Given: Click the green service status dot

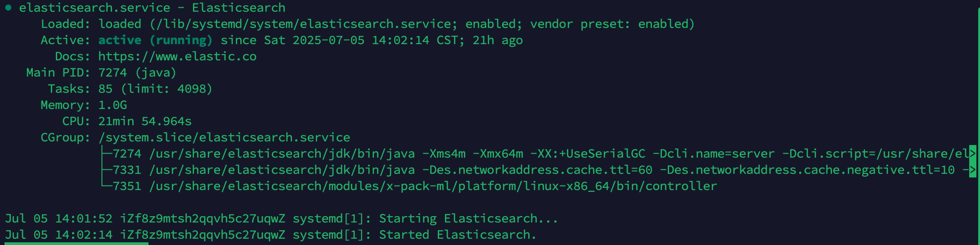Looking at the screenshot, I should (x=8, y=8).
